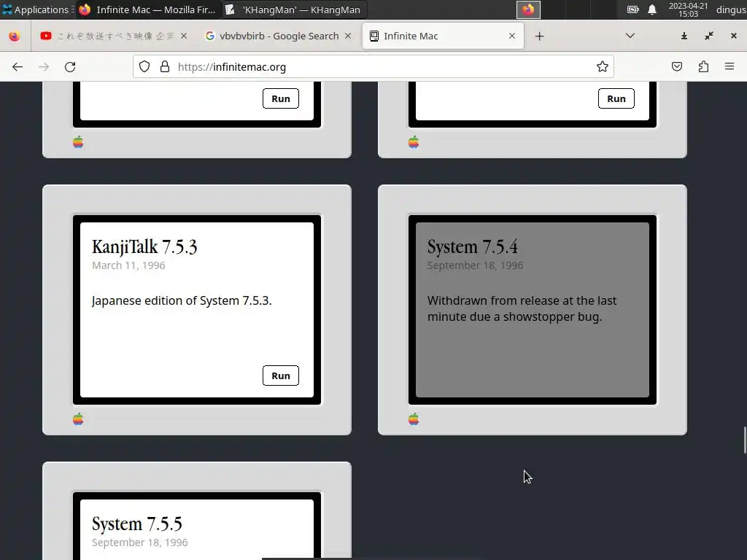Open a new browser tab
The width and height of the screenshot is (747, 560).
point(539,36)
